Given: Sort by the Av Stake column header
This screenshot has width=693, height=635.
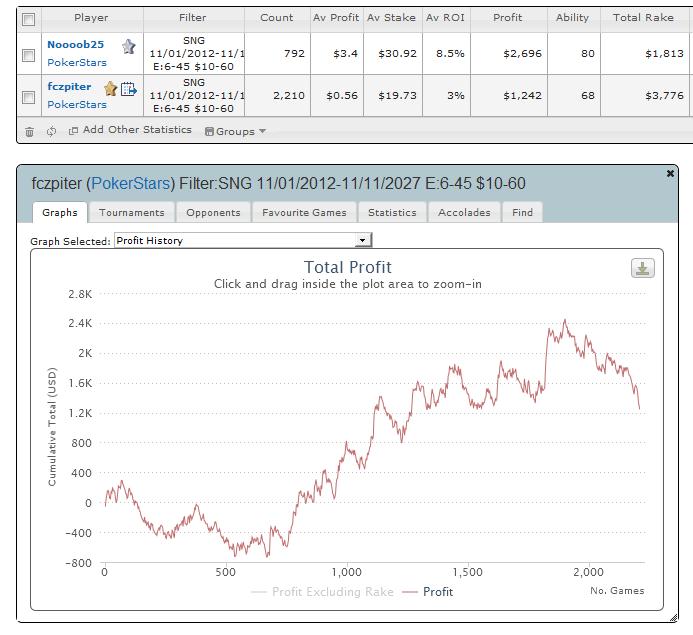Looking at the screenshot, I should [392, 18].
